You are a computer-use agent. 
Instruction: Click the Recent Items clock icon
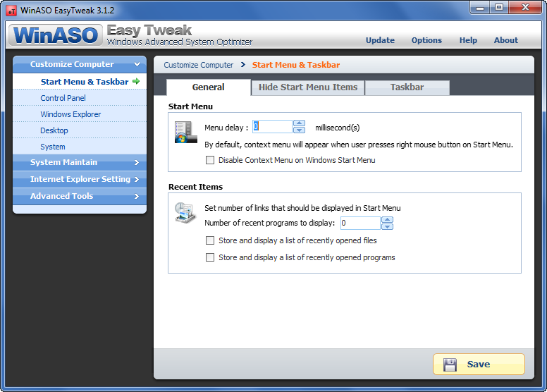coord(185,212)
